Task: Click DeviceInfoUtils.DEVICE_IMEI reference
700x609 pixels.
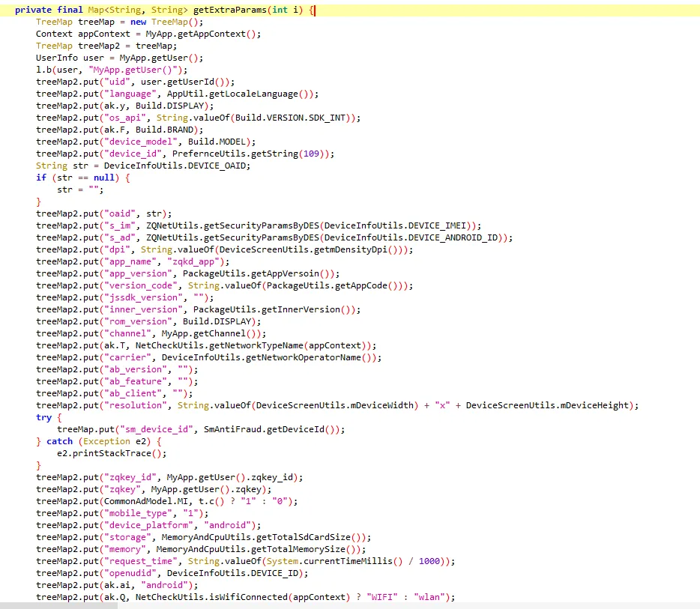Action: pos(395,225)
